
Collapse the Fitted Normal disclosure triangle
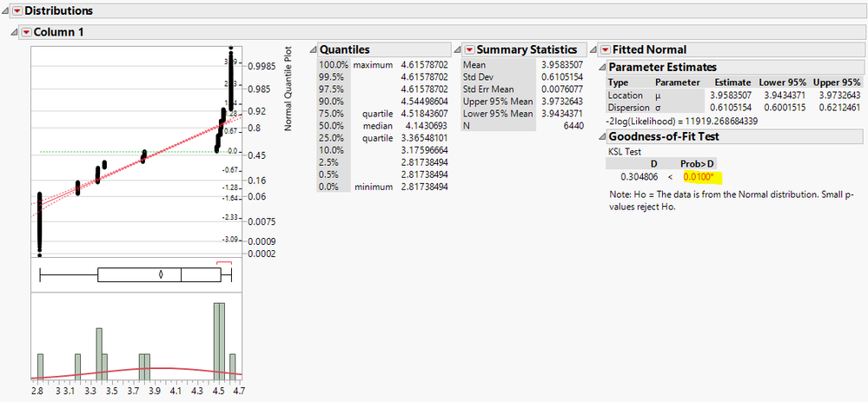[x=593, y=49]
